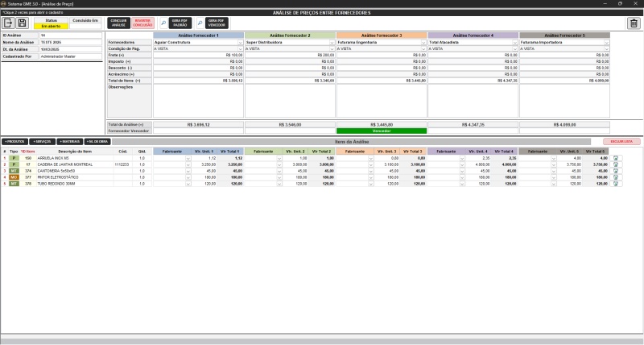Open supplier dropdown showing Aguiar Construtora

click(x=240, y=42)
